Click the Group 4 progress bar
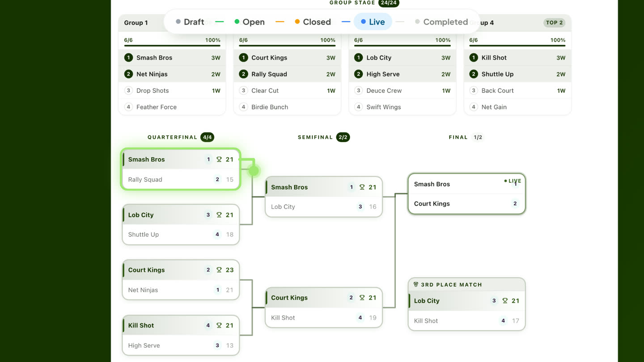 tap(517, 46)
